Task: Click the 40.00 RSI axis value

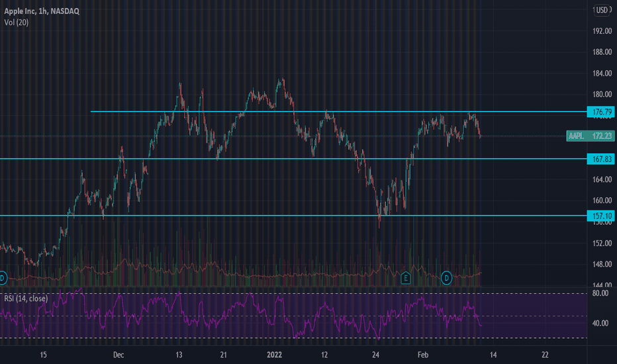Action: [x=600, y=323]
